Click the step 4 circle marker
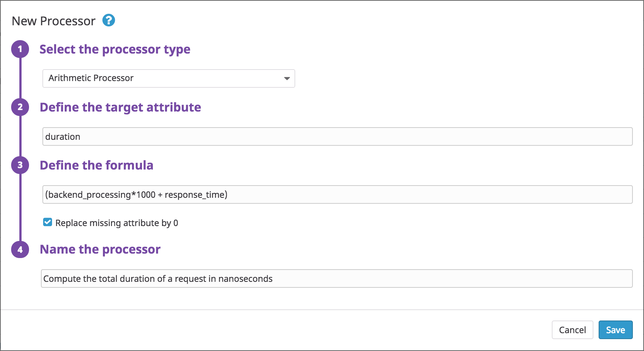Image resolution: width=644 pixels, height=351 pixels. coord(20,249)
